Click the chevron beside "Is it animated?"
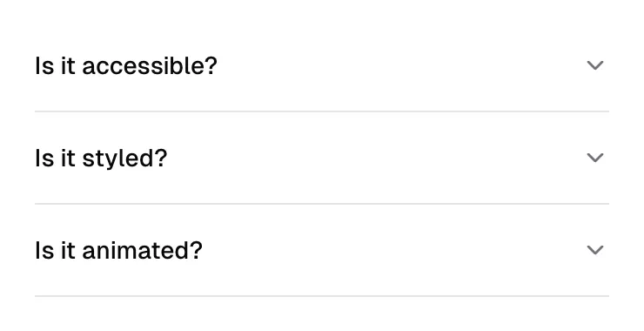 click(x=595, y=250)
